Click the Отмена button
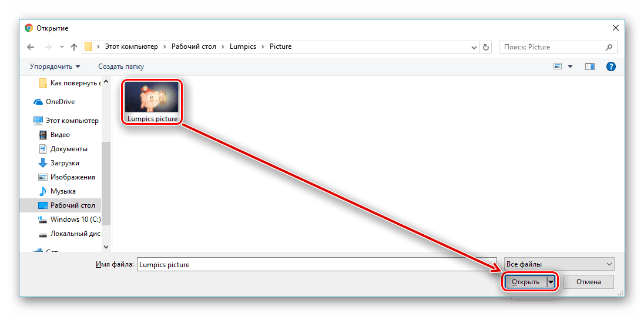Image resolution: width=644 pixels, height=316 pixels. pyautogui.click(x=589, y=282)
